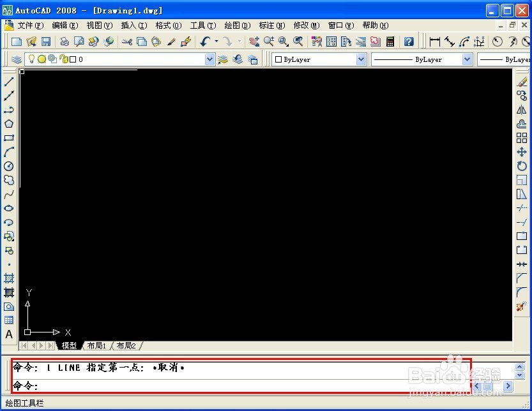The image size is (532, 411).
Task: Switch to the 布局2 tab
Action: (126, 345)
